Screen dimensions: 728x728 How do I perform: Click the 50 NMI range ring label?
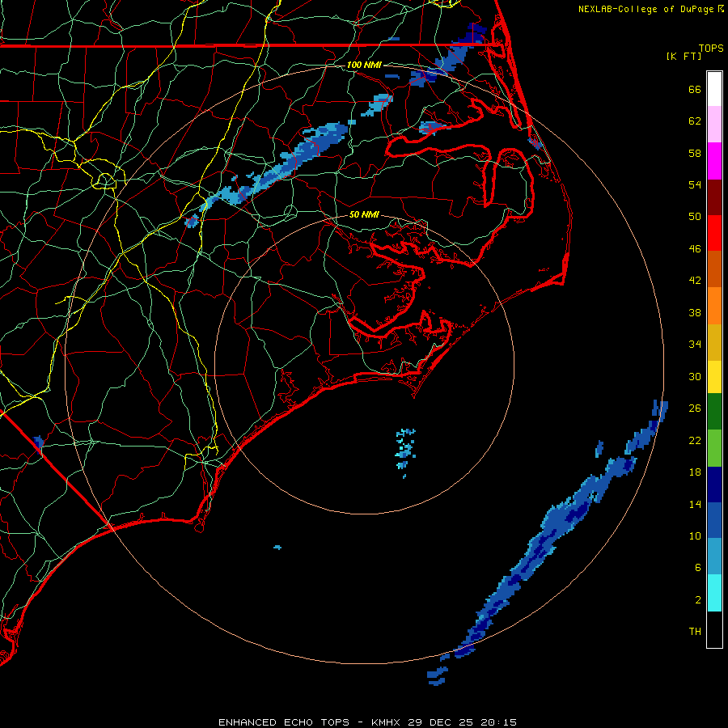[364, 214]
